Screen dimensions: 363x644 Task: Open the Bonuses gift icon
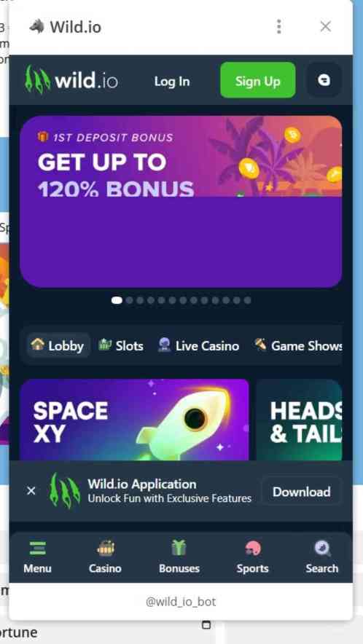point(179,548)
